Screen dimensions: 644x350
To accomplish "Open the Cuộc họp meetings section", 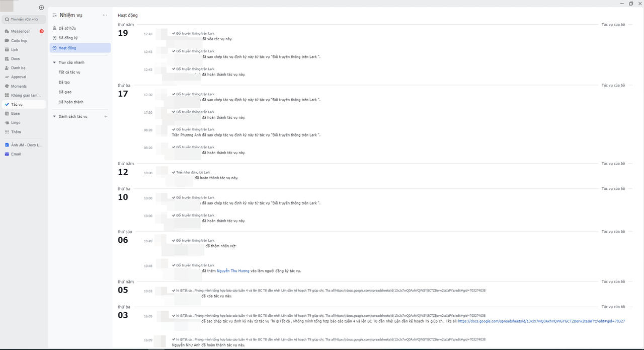I will (19, 41).
